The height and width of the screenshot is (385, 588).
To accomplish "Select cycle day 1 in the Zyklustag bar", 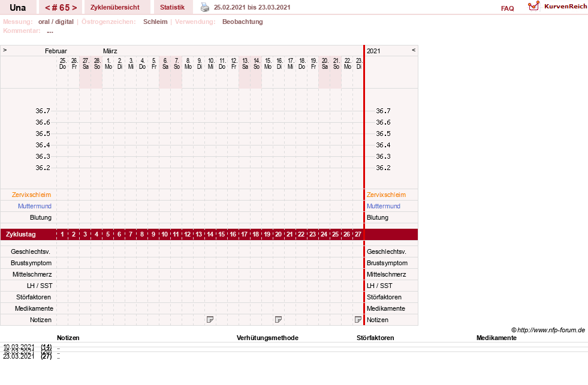I will point(62,234).
